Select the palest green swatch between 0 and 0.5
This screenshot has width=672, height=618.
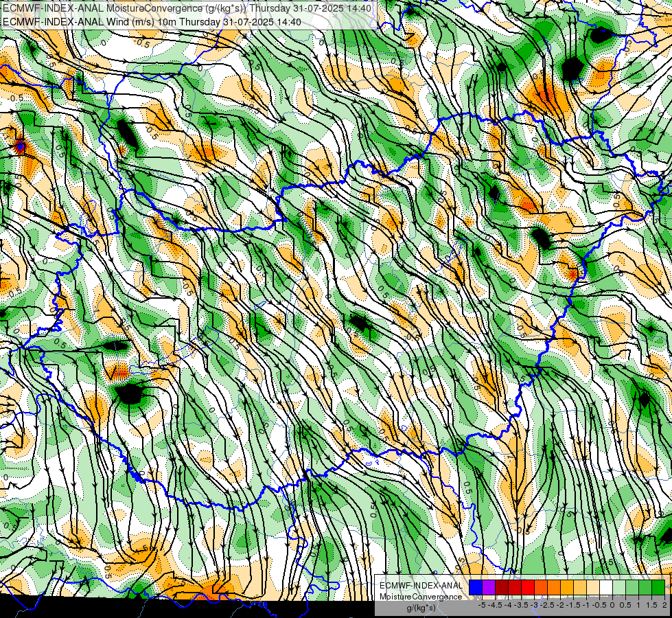pos(619,587)
